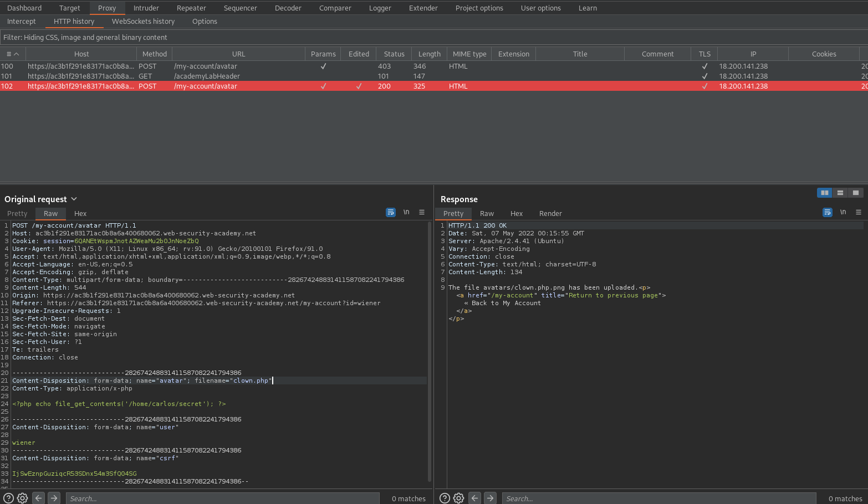Viewport: 868px width, 504px height.
Task: Open User options tab
Action: tap(541, 8)
